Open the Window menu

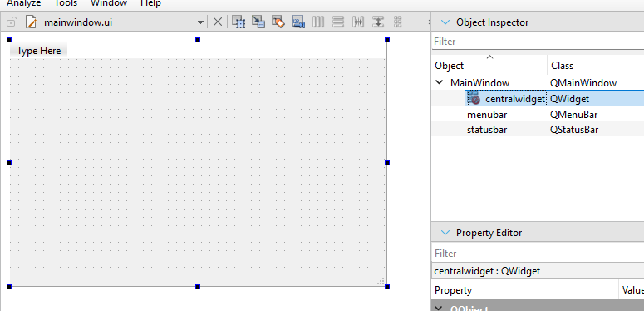tap(109, 3)
